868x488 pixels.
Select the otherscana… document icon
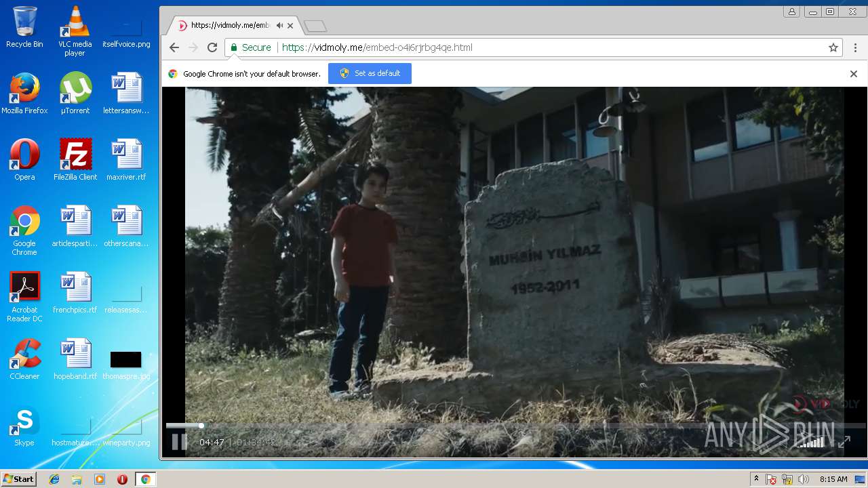click(x=126, y=226)
